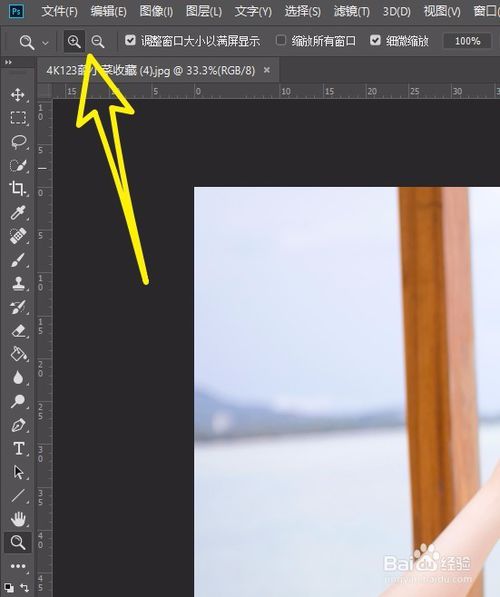
Task: Swap foreground and background colors
Action: 25,587
